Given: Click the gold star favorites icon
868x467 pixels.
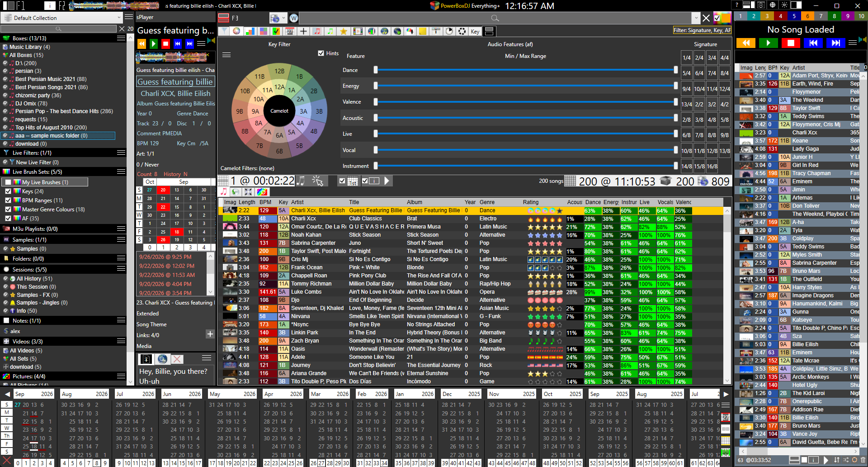Looking at the screenshot, I should click(344, 31).
